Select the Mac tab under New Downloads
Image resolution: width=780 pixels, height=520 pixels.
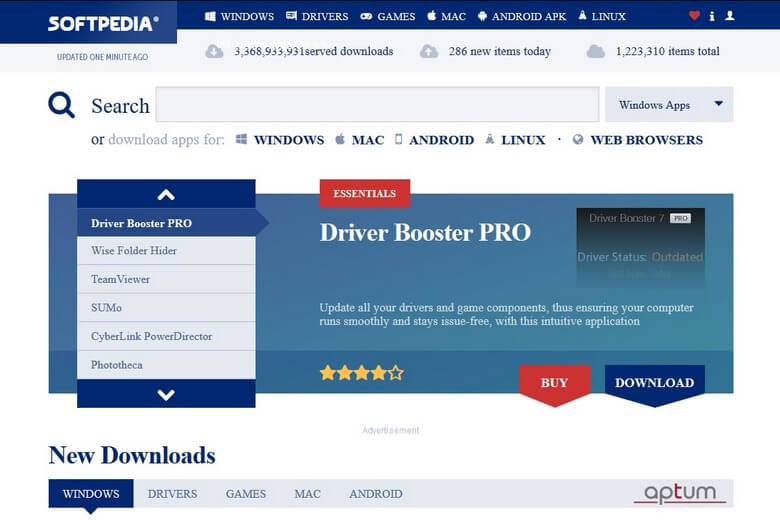[307, 494]
